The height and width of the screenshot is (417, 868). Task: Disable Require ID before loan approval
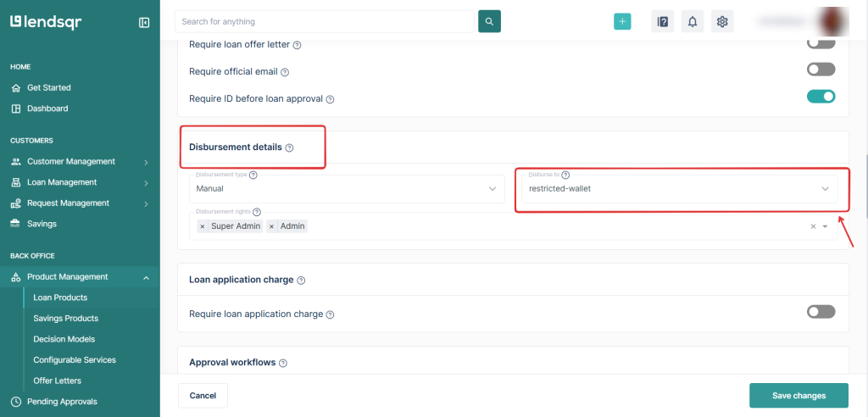tap(821, 97)
